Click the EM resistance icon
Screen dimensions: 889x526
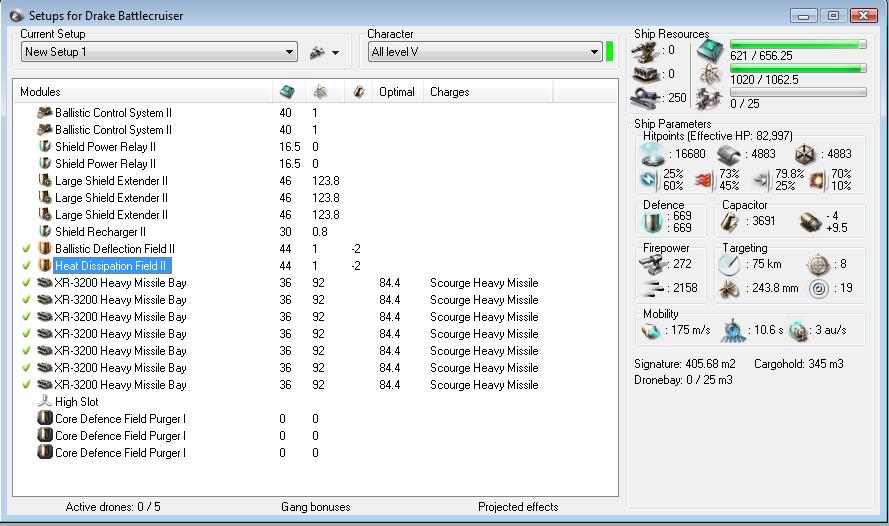click(x=649, y=180)
